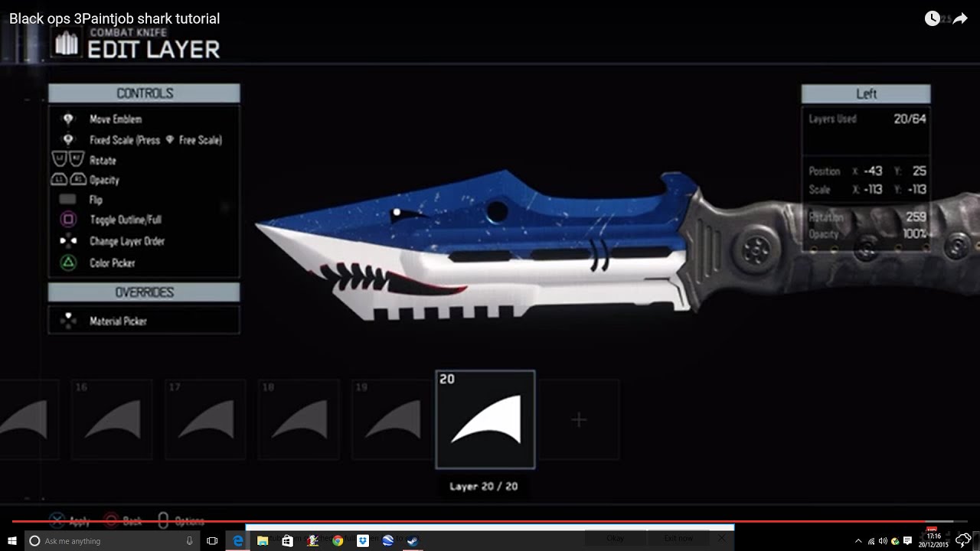Screen dimensions: 980x551
Task: Open Task View on the taskbar
Action: coord(213,540)
